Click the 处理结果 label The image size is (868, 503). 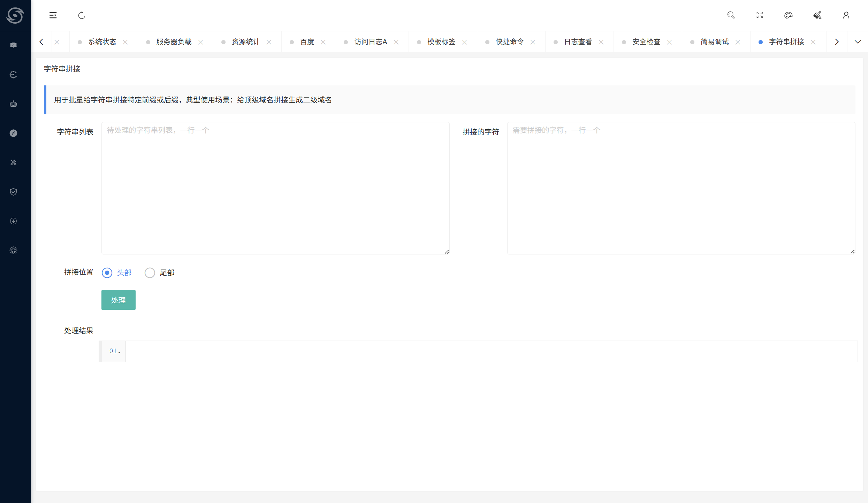[79, 330]
